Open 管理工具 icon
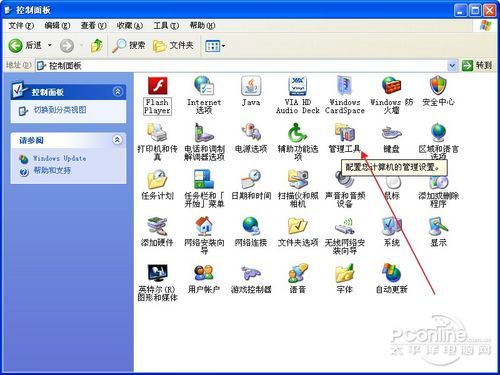Screen dimensions: 500x375 pyautogui.click(x=345, y=132)
